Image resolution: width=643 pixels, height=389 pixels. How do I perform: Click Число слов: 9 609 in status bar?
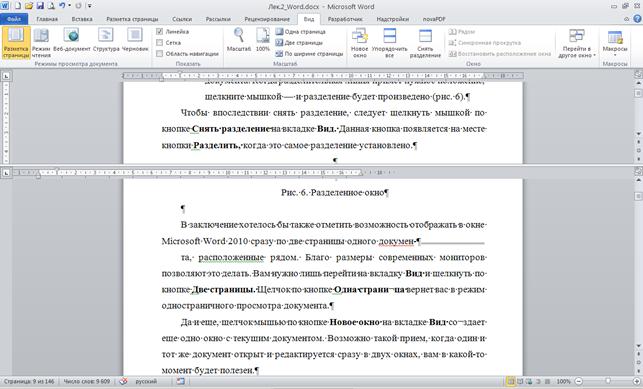87,381
